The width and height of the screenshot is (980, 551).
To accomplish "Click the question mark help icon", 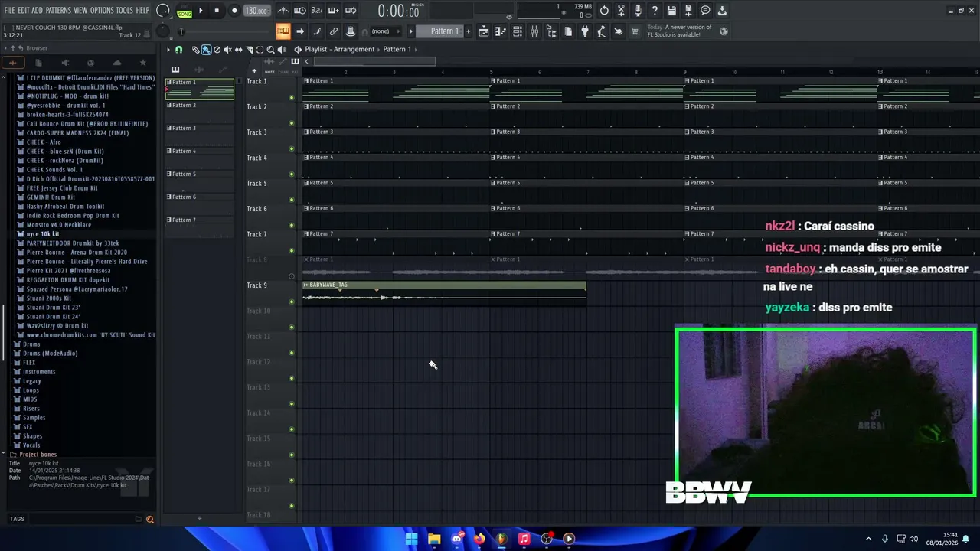I will coord(655,11).
